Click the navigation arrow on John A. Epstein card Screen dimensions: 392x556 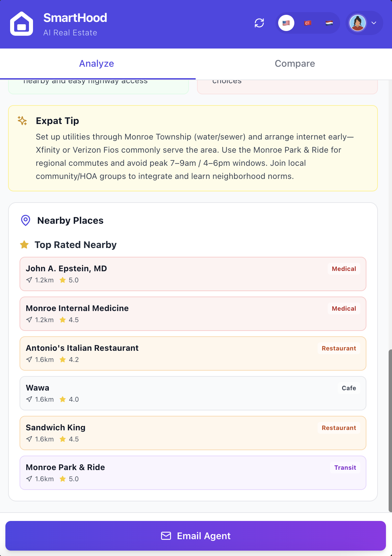pyautogui.click(x=29, y=280)
